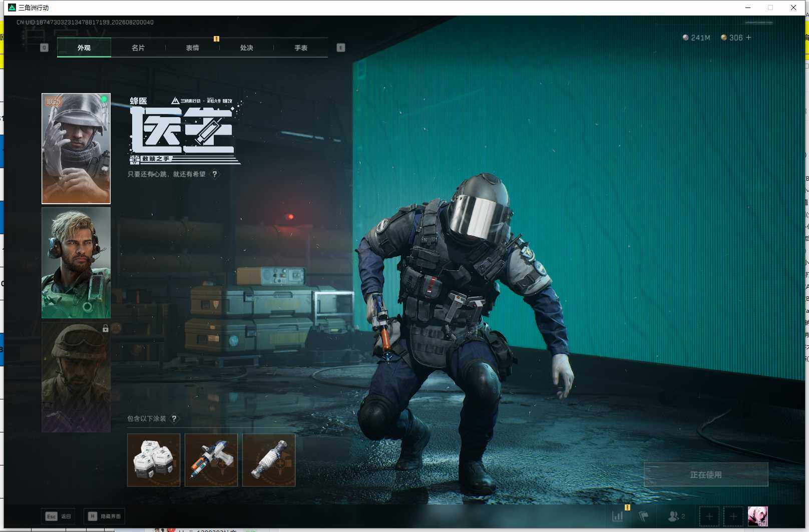Click the 包含以下涂装 label

(147, 418)
